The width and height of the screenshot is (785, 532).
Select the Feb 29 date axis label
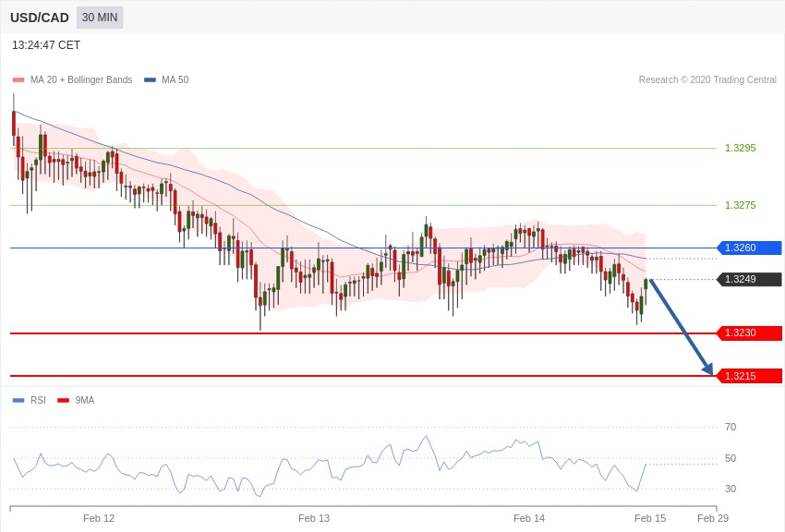coord(713,518)
